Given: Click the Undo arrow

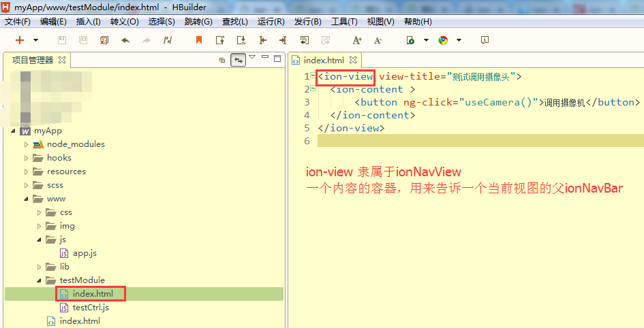Looking at the screenshot, I should pos(125,40).
